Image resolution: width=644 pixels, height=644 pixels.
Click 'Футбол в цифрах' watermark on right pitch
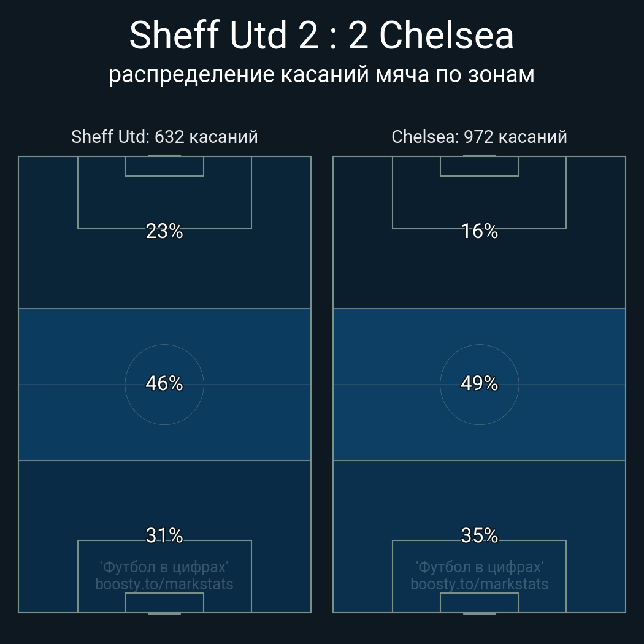(x=479, y=567)
